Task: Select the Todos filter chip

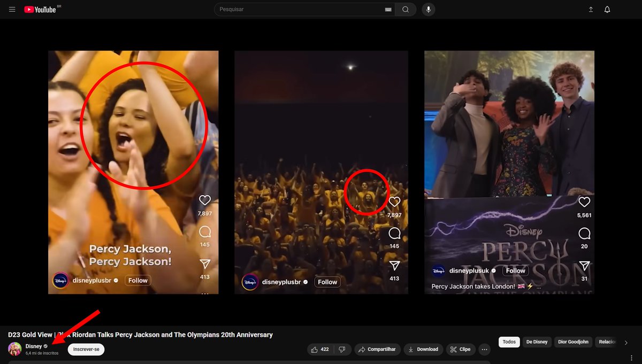Action: [x=509, y=342]
